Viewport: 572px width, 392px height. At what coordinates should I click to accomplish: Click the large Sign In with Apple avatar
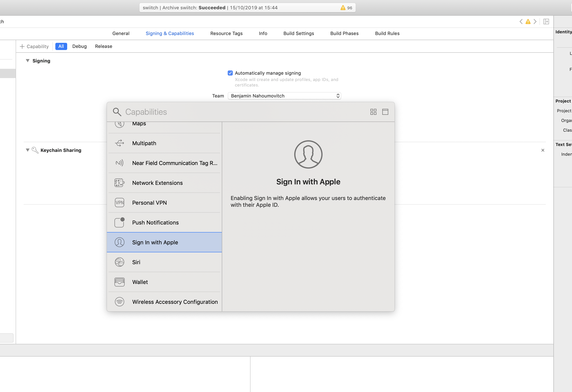(x=308, y=154)
